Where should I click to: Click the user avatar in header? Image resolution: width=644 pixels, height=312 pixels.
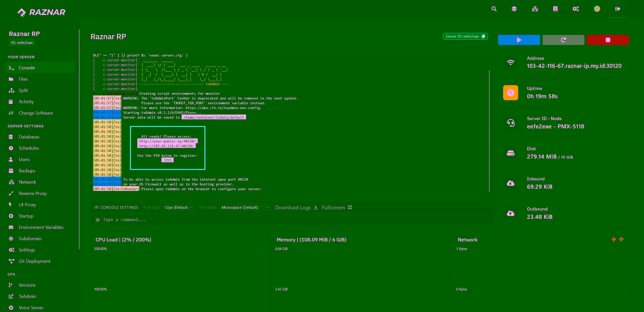(597, 9)
